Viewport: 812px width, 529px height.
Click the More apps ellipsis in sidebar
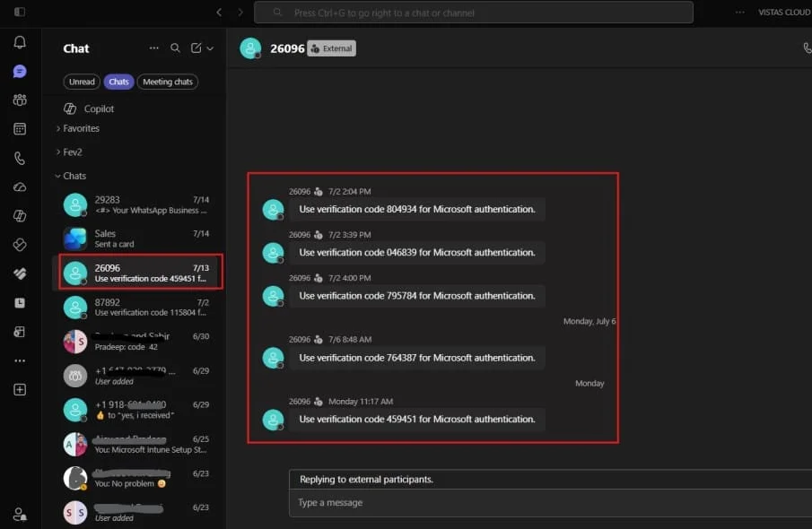20,360
